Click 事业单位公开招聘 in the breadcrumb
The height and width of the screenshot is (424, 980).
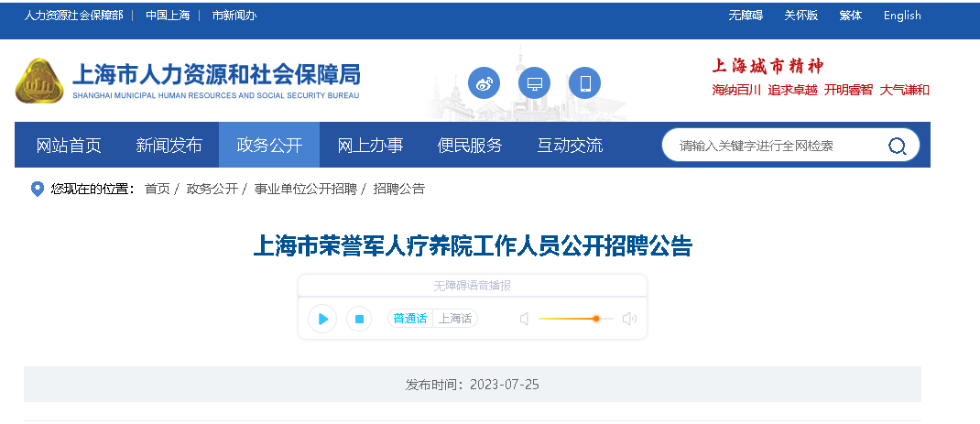click(x=305, y=189)
